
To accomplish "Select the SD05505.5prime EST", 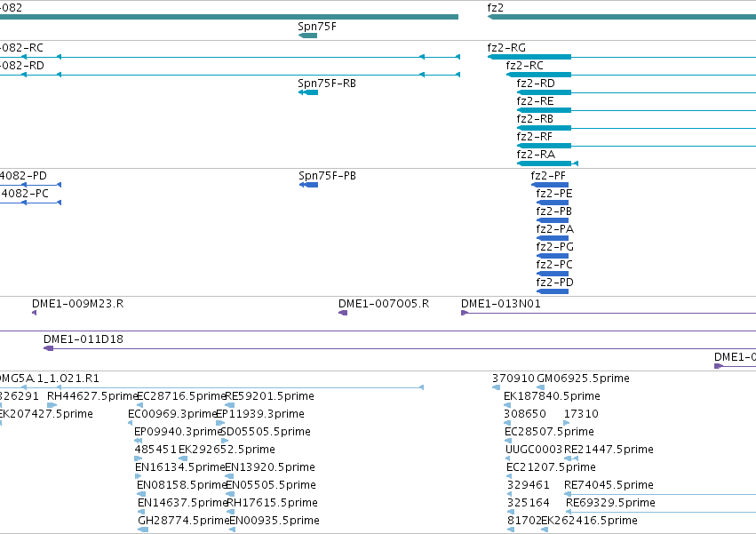I will click(x=225, y=441).
